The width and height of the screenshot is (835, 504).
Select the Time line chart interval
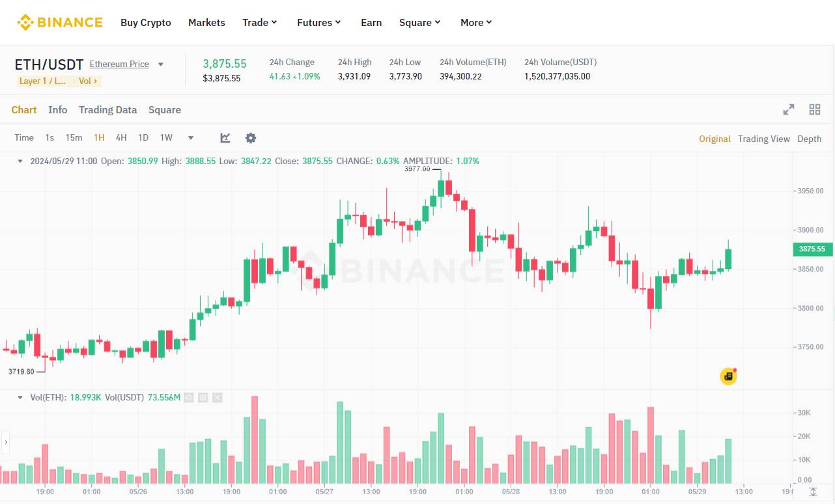[24, 137]
